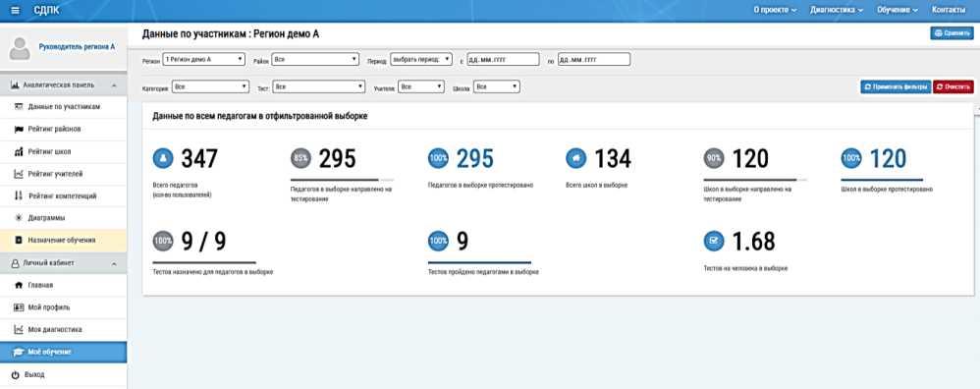Viewport: 980px width, 389px height.
Task: Click the Применить фильтры button
Action: [x=896, y=86]
